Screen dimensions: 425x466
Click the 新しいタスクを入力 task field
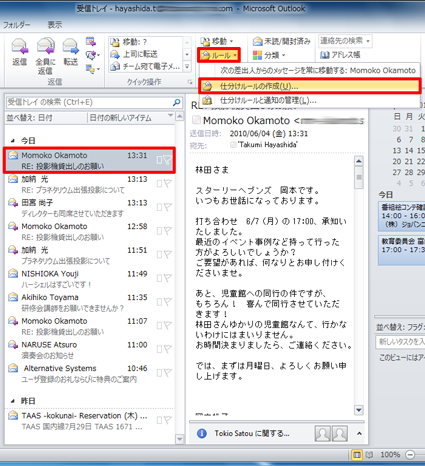(400, 341)
